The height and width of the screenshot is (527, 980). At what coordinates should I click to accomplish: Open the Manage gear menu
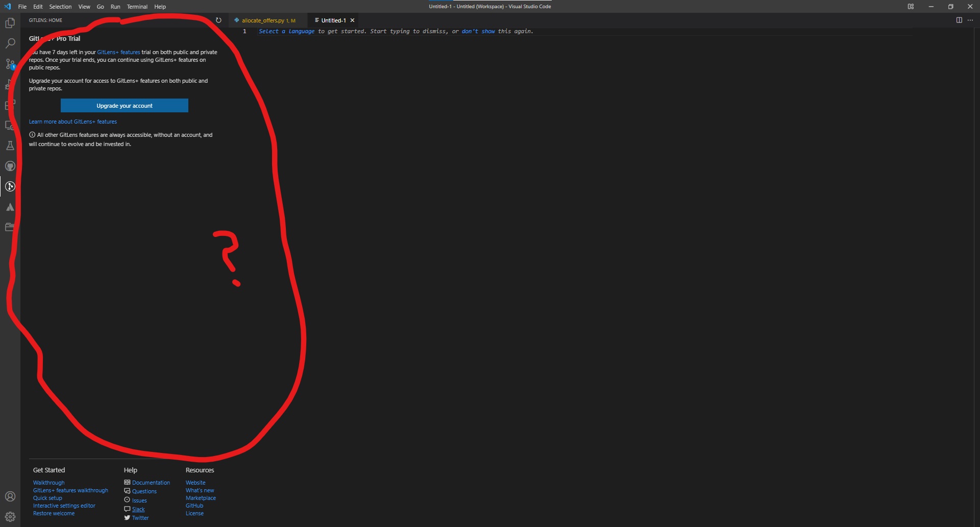(x=10, y=517)
